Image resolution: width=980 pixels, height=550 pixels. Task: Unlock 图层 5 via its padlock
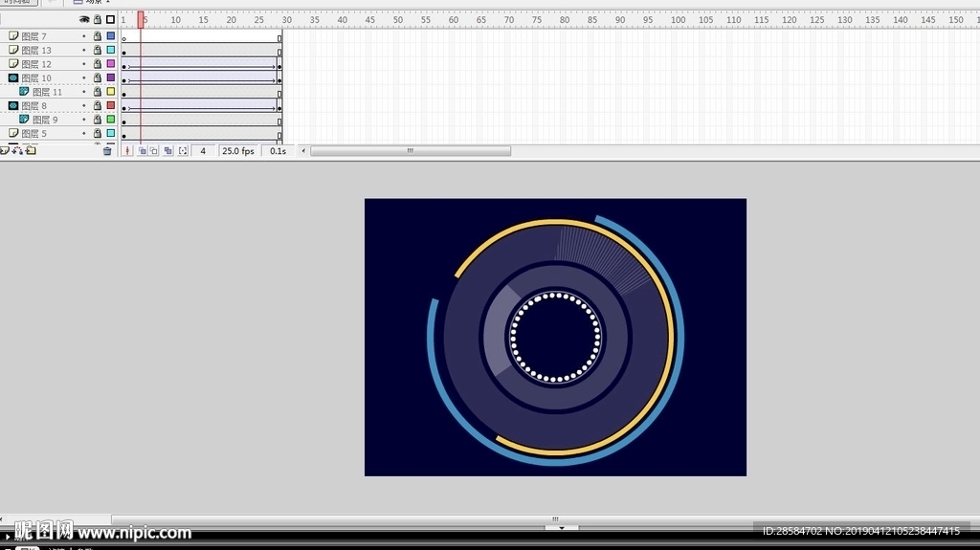pyautogui.click(x=98, y=133)
